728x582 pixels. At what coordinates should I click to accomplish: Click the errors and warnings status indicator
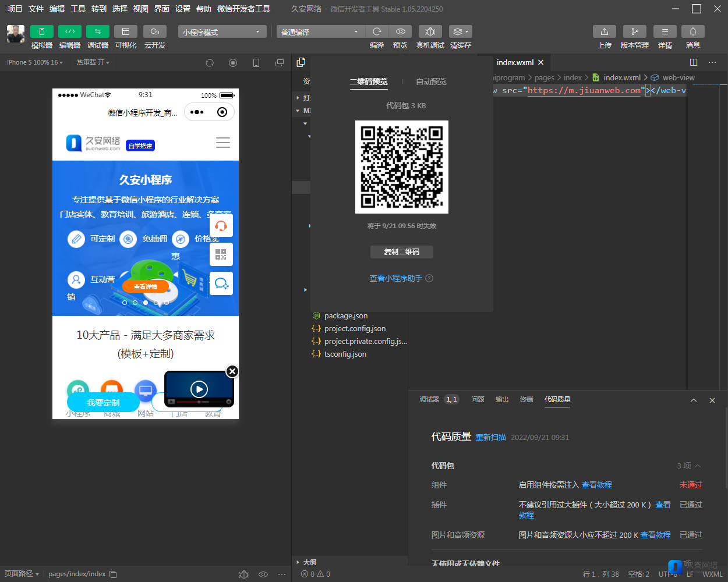(x=316, y=574)
